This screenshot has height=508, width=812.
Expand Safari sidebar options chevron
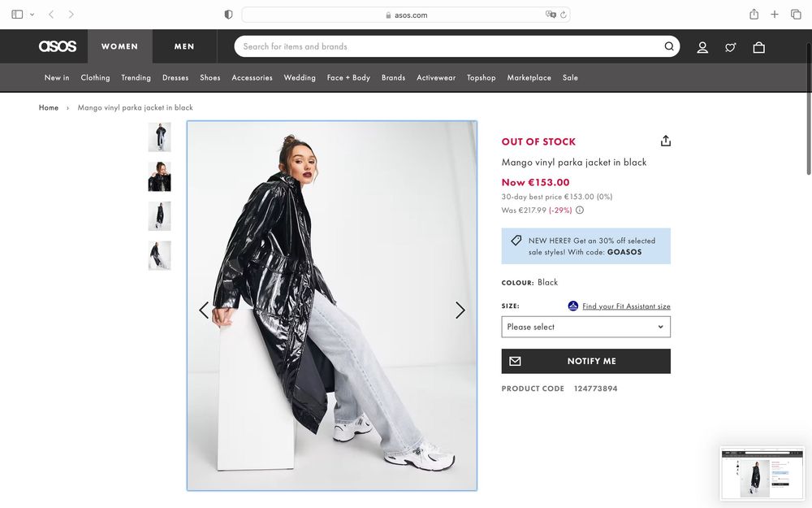pyautogui.click(x=32, y=15)
